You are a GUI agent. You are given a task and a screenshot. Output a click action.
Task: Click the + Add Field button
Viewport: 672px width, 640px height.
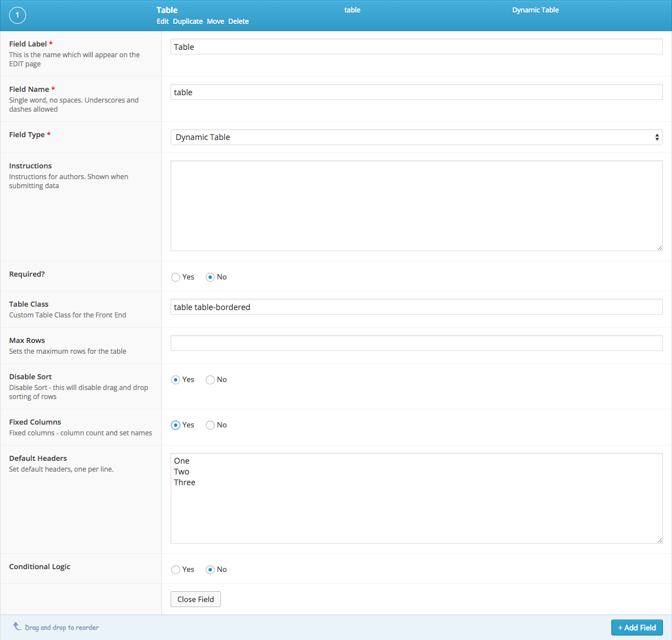tap(637, 628)
